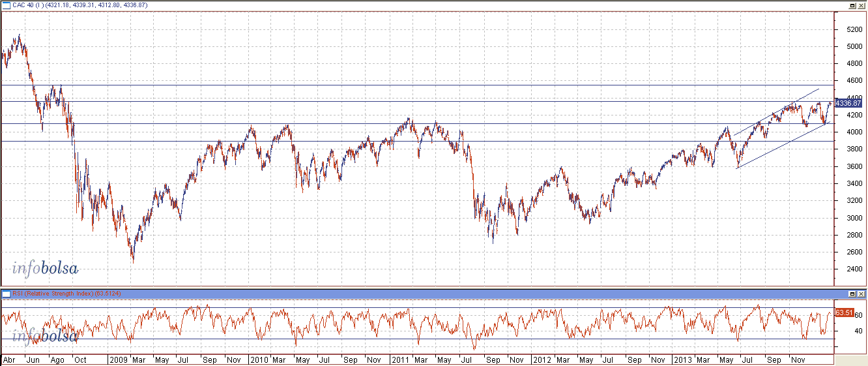Click the 2013 year label on time axis
The height and width of the screenshot is (366, 868).
coord(682,359)
